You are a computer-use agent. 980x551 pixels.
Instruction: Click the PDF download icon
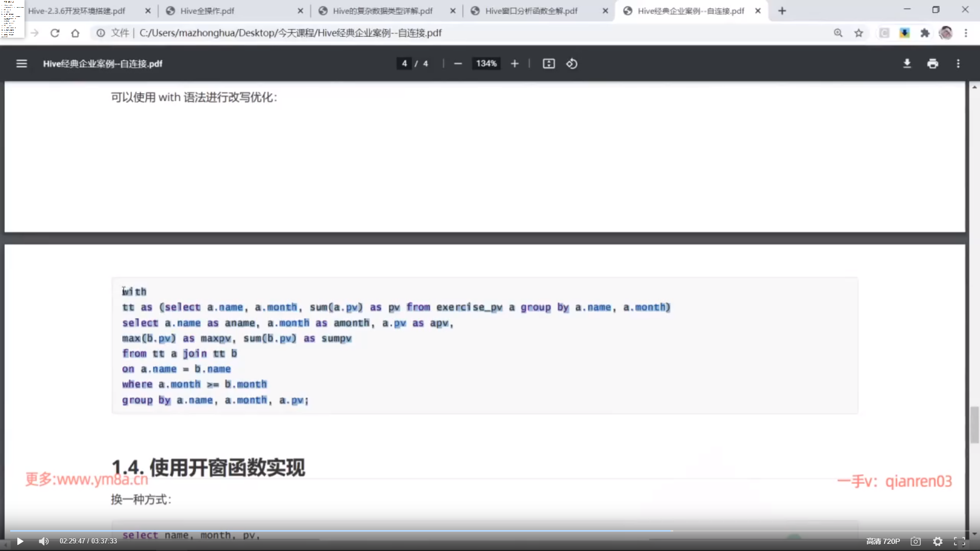click(907, 64)
